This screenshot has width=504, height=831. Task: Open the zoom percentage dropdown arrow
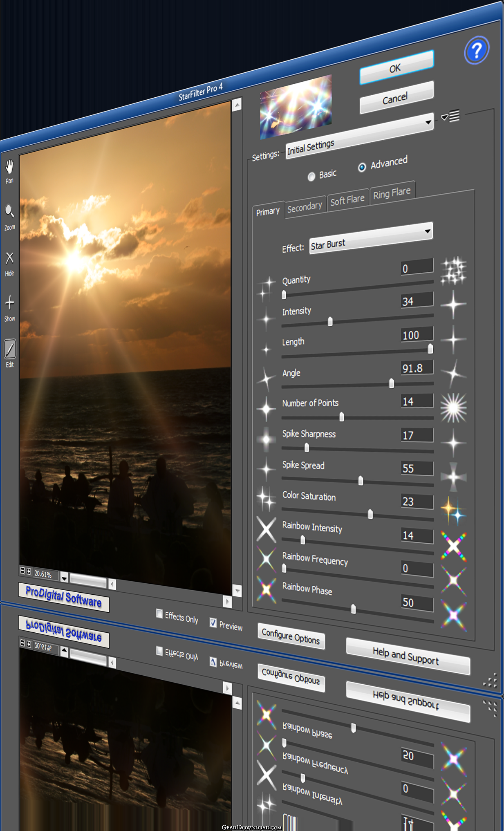coord(64,577)
